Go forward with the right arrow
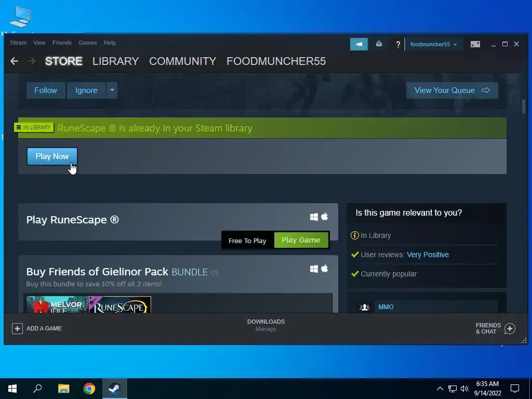532x399 pixels. [31, 61]
